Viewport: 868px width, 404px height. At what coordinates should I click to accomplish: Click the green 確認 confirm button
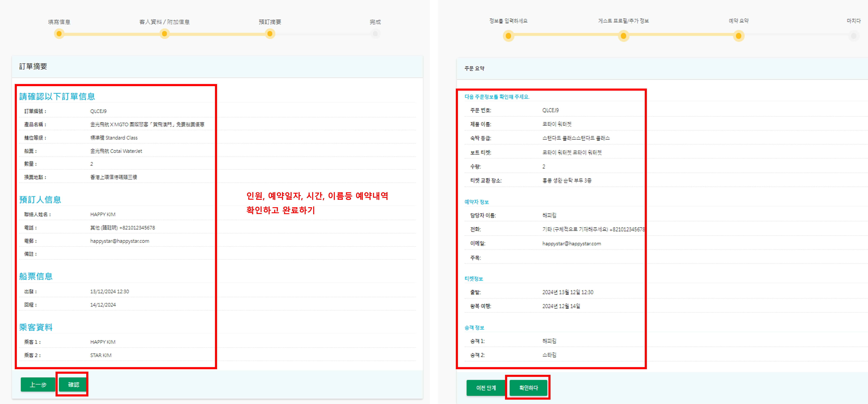click(73, 384)
